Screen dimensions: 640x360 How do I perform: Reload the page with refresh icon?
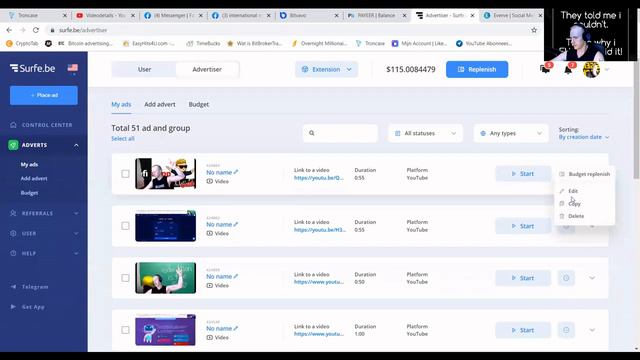36,30
